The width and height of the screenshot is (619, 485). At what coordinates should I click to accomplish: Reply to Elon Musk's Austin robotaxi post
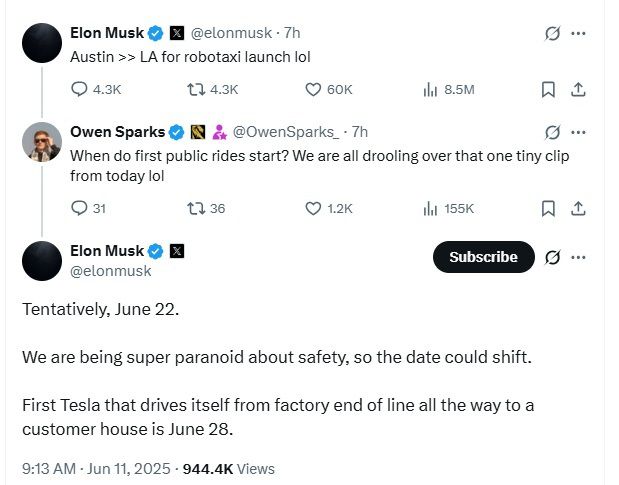click(81, 89)
